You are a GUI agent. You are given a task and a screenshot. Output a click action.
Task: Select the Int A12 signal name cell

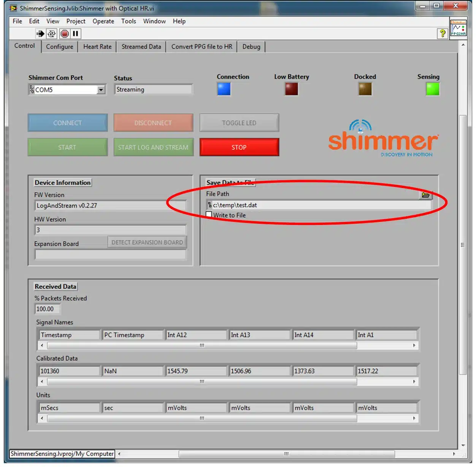196,335
